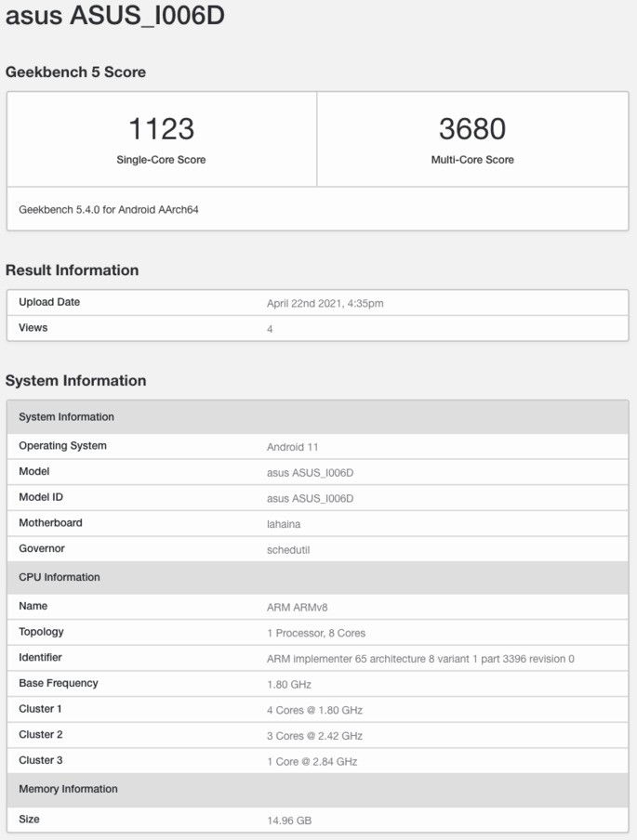This screenshot has height=840, width=637.
Task: Select the '1 Processor, 8 Cores' value
Action: [x=316, y=633]
